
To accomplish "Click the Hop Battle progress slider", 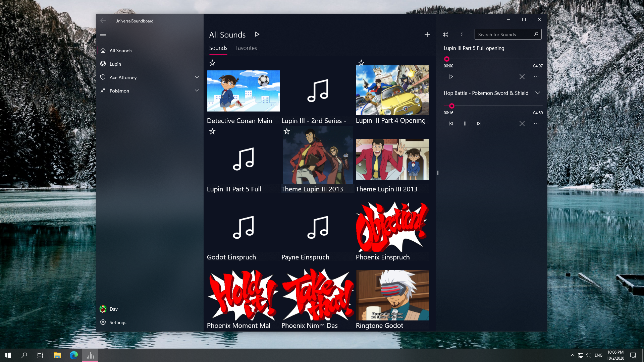I will point(493,106).
